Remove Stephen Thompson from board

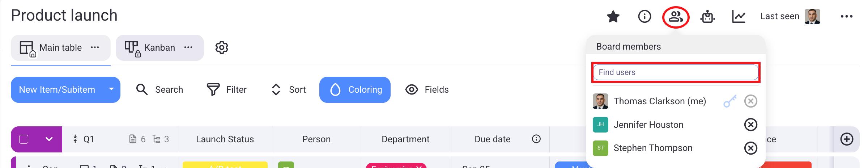pyautogui.click(x=750, y=148)
